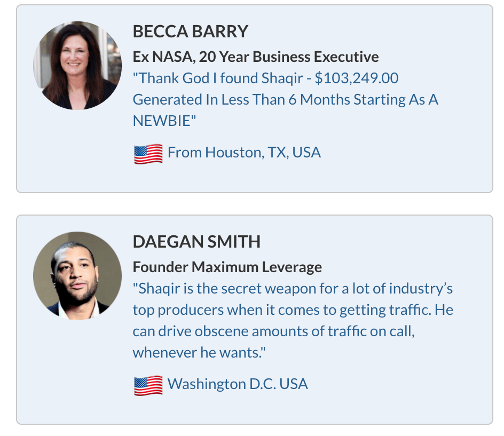Click the US flag beside Houston location
This screenshot has height=436, width=504.
point(148,154)
